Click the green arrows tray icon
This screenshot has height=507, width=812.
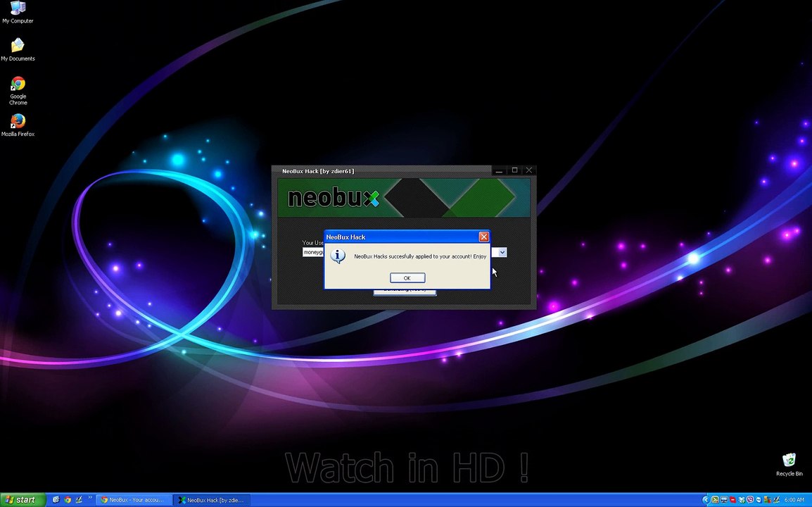pyautogui.click(x=715, y=500)
